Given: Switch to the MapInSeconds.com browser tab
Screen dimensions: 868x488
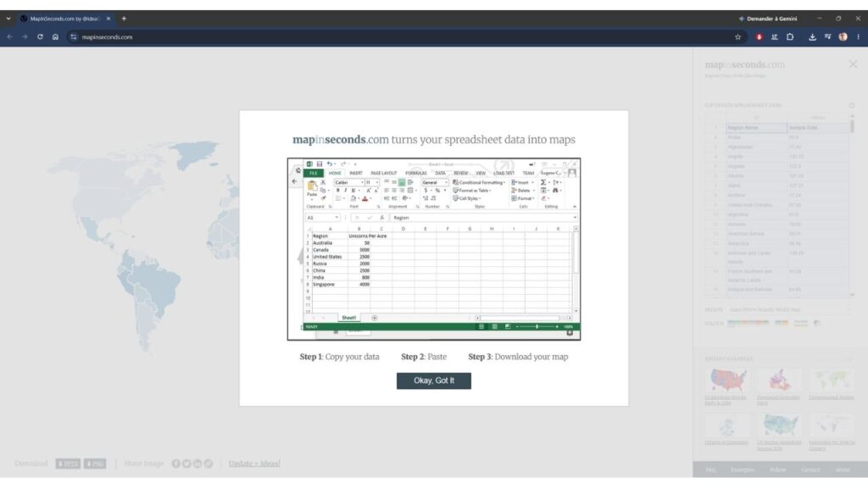Looking at the screenshot, I should tap(65, 19).
